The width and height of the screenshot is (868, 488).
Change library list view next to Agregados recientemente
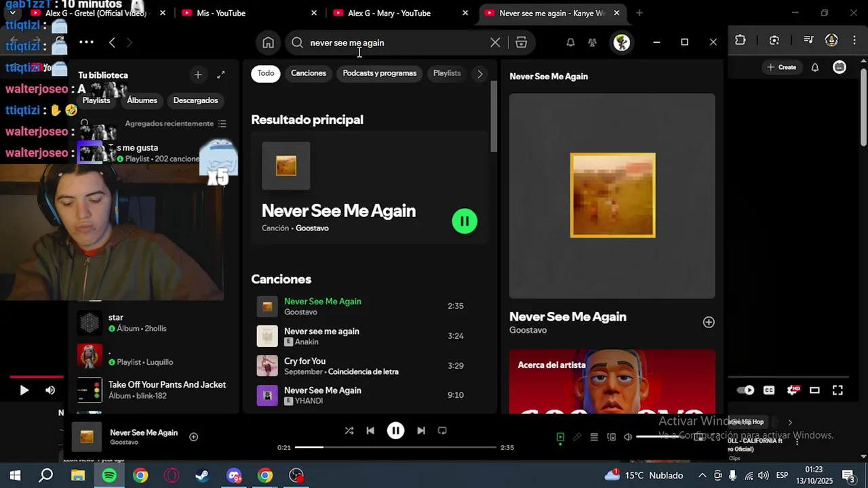coord(222,123)
